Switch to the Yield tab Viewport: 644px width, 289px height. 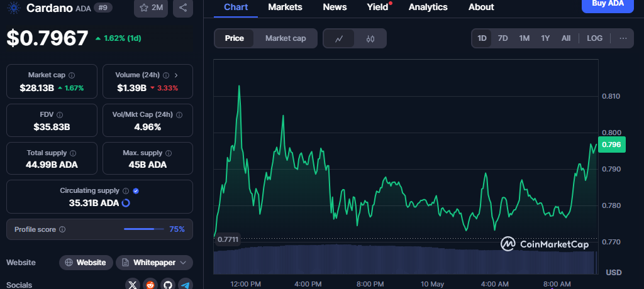[378, 7]
